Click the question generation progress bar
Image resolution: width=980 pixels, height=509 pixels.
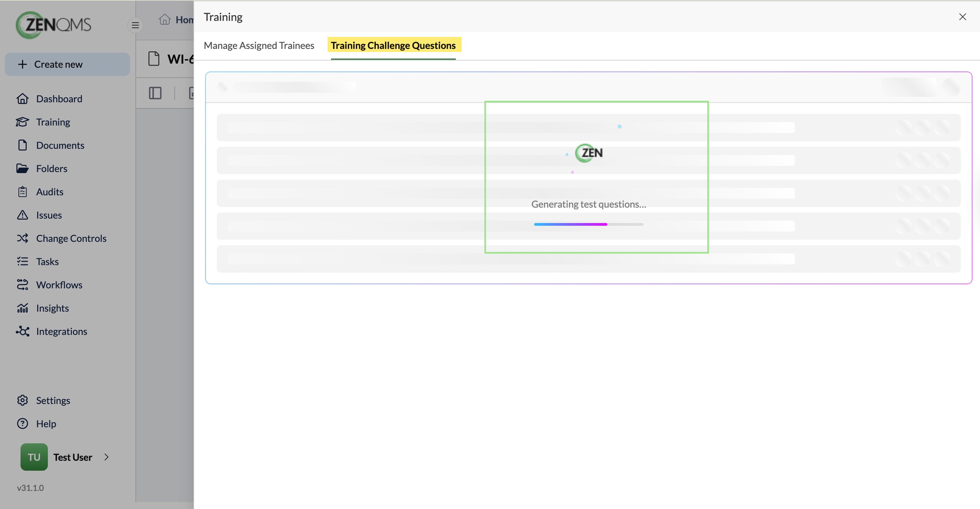588,224
